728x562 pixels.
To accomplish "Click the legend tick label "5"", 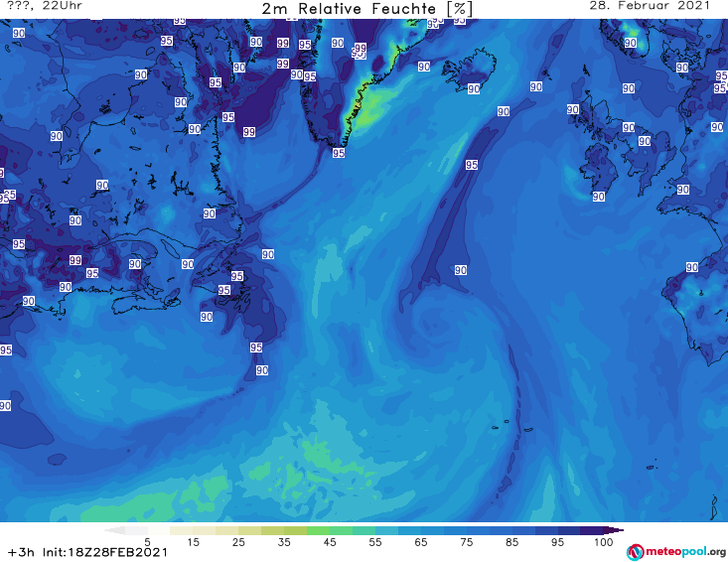I will pos(147,542).
